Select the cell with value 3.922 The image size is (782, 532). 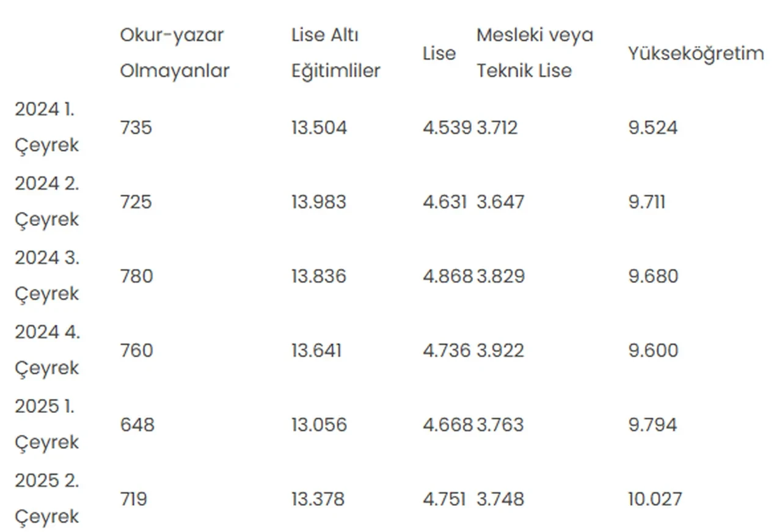tap(500, 351)
